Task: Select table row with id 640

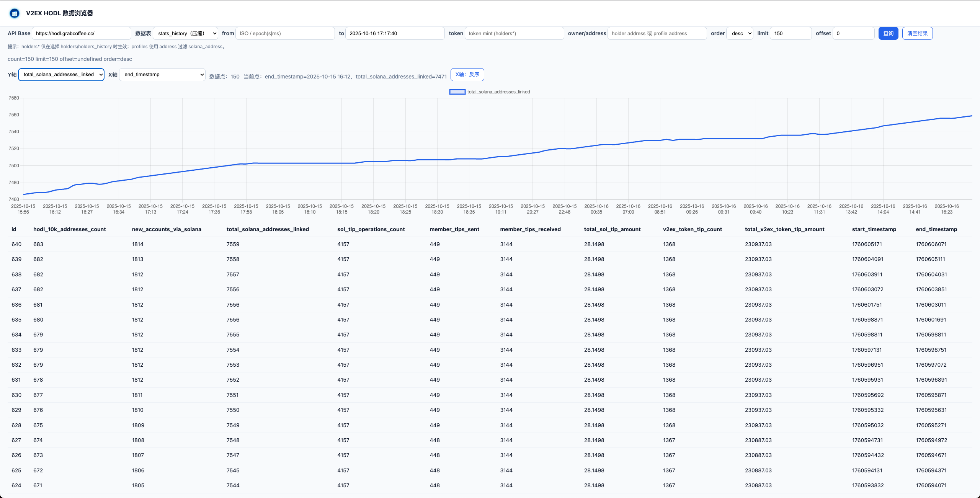Action: (x=16, y=244)
